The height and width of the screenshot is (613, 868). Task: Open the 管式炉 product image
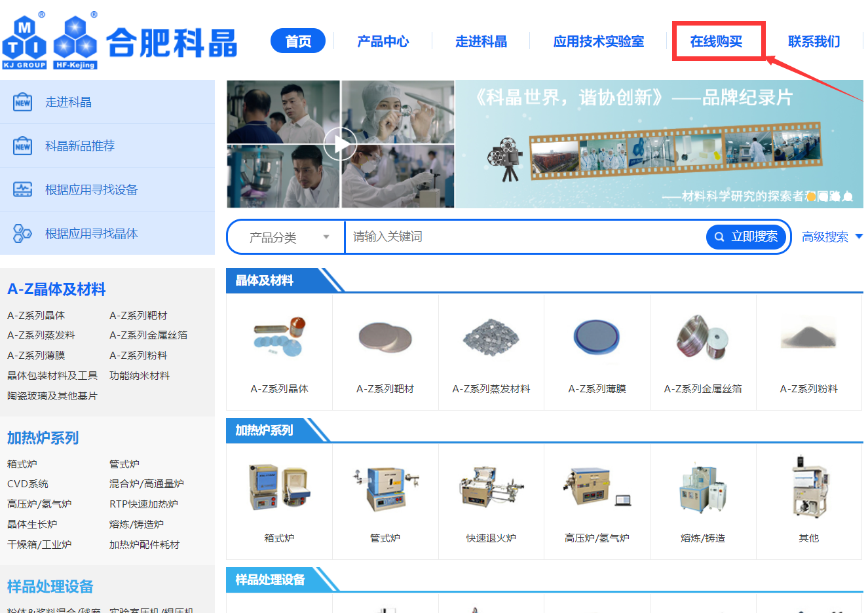pyautogui.click(x=385, y=489)
